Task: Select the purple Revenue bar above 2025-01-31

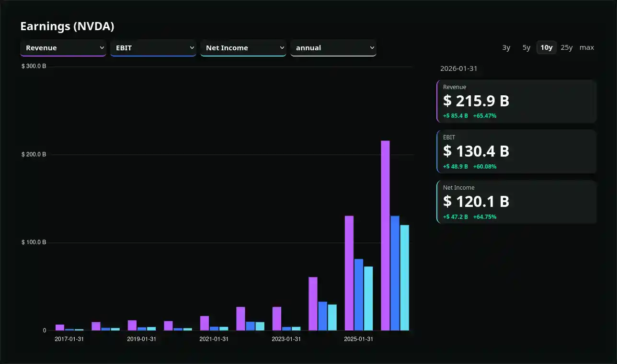Action: pos(349,273)
